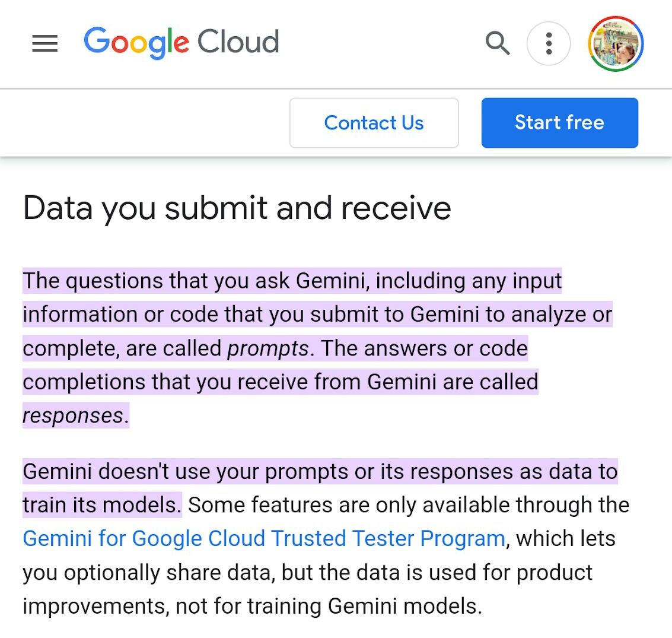Click the search magnifier icon
672x638 pixels.
tap(498, 43)
